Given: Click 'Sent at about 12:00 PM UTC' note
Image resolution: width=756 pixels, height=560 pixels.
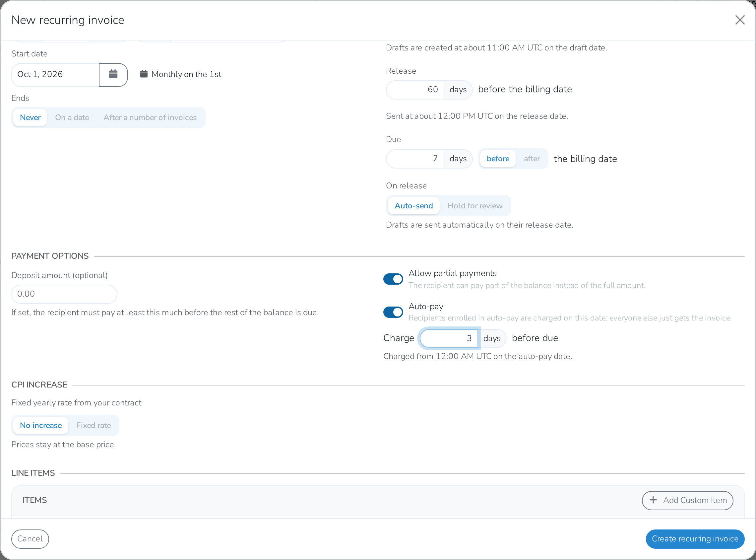Looking at the screenshot, I should pyautogui.click(x=477, y=116).
